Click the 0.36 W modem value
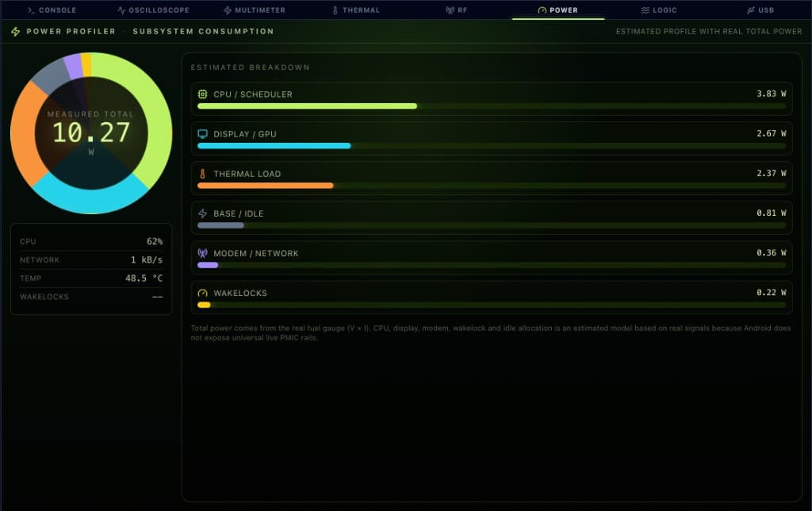This screenshot has height=511, width=812. [771, 253]
